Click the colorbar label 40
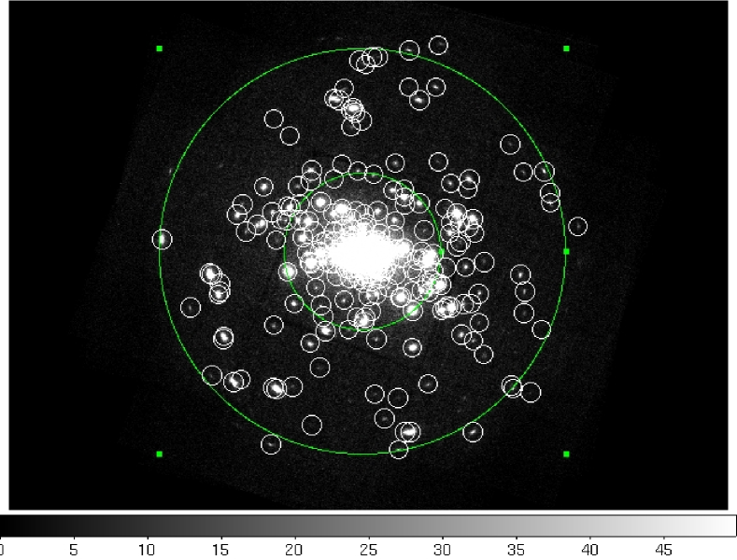Image resolution: width=737 pixels, height=560 pixels. pos(589,550)
